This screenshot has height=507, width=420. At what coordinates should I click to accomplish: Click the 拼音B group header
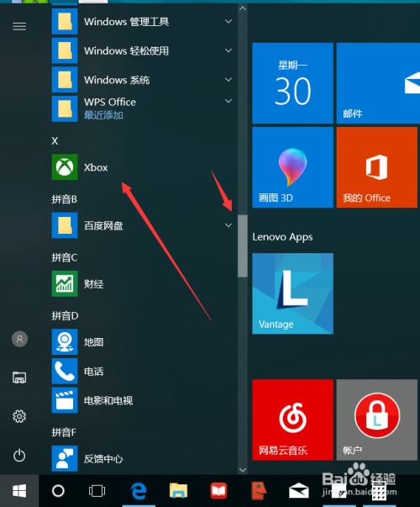coord(65,199)
